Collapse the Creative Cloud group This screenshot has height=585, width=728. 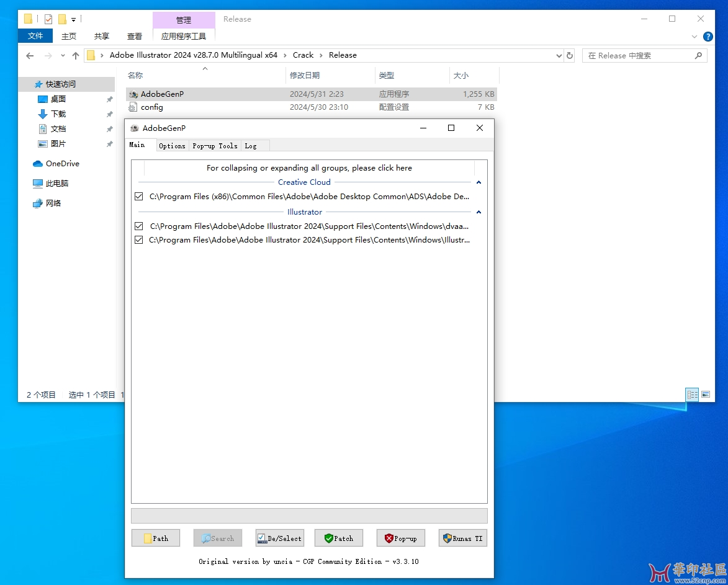tap(479, 182)
